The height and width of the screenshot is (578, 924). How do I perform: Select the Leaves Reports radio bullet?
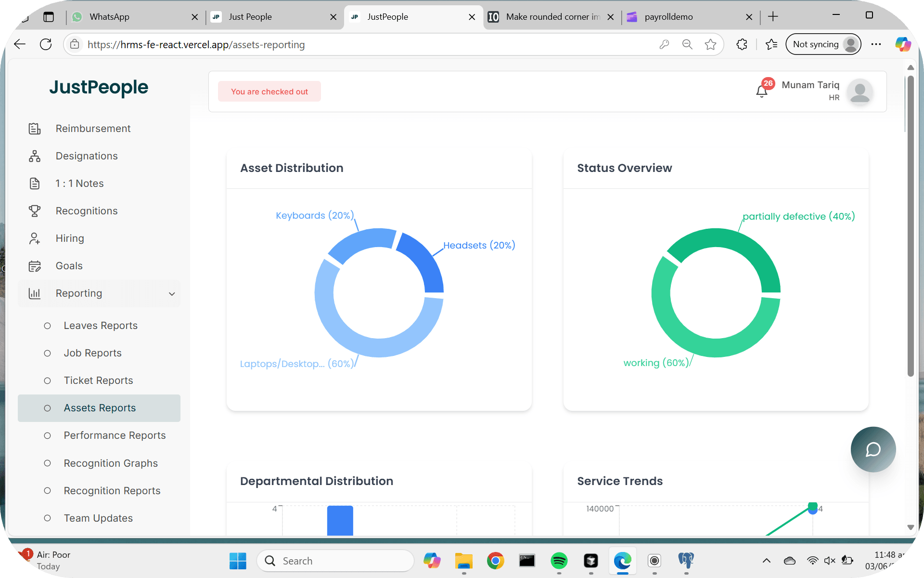click(x=47, y=326)
